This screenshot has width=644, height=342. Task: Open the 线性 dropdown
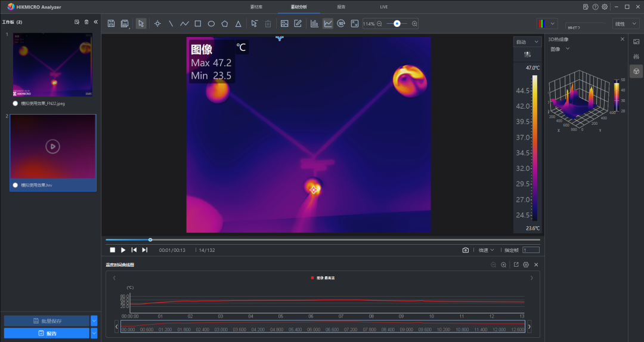626,23
